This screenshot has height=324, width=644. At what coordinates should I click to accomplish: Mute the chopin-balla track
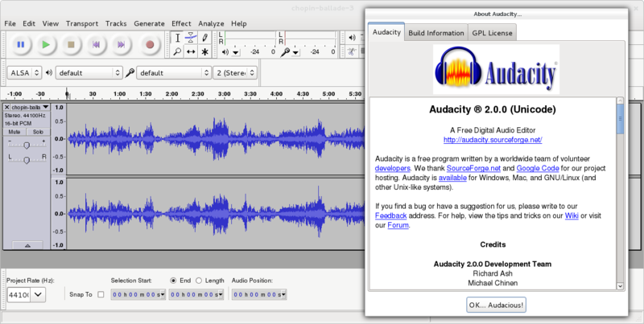14,132
